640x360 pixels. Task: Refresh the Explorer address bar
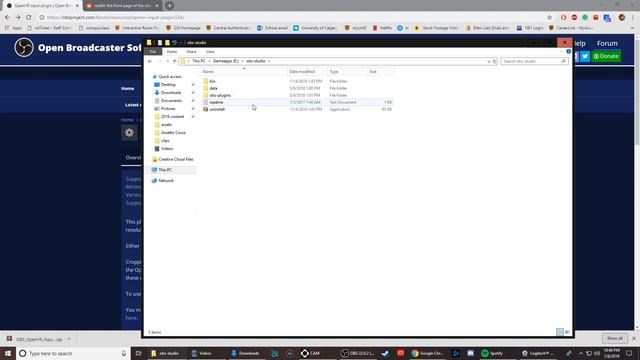495,61
